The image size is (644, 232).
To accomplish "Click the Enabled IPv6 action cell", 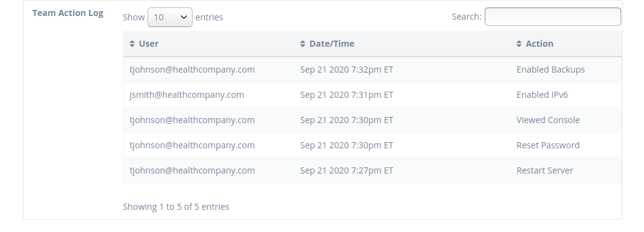I will pyautogui.click(x=542, y=95).
